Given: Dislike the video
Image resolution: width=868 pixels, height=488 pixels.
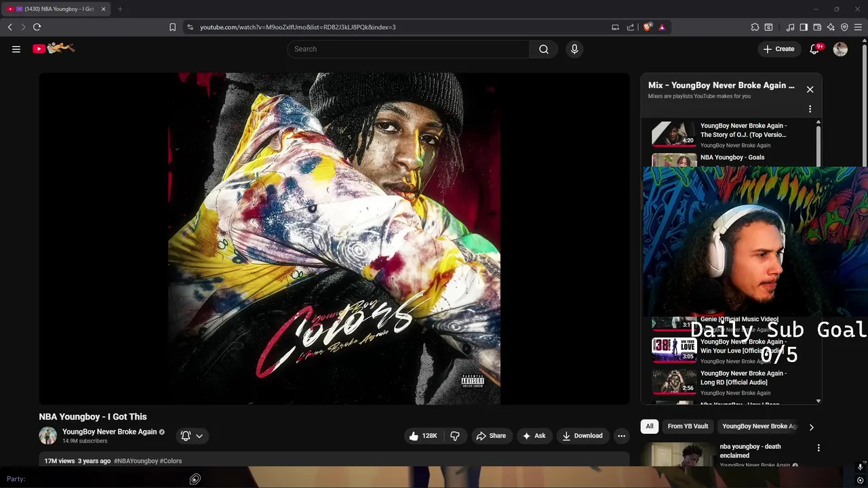Looking at the screenshot, I should [455, 436].
